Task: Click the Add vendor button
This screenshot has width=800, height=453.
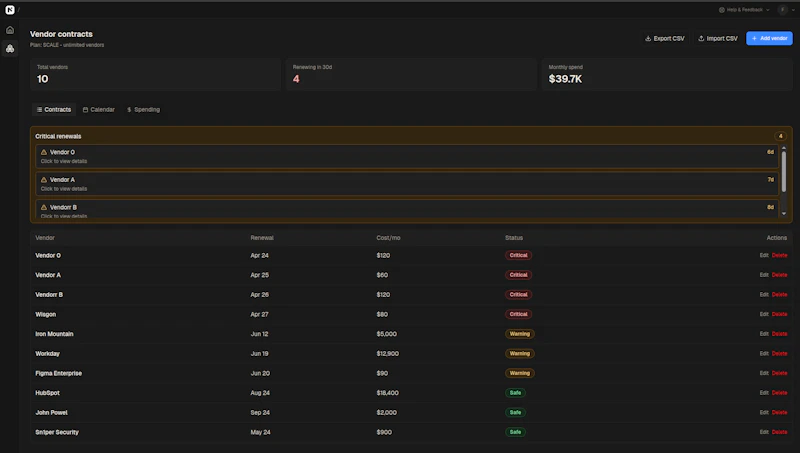Action: [769, 38]
